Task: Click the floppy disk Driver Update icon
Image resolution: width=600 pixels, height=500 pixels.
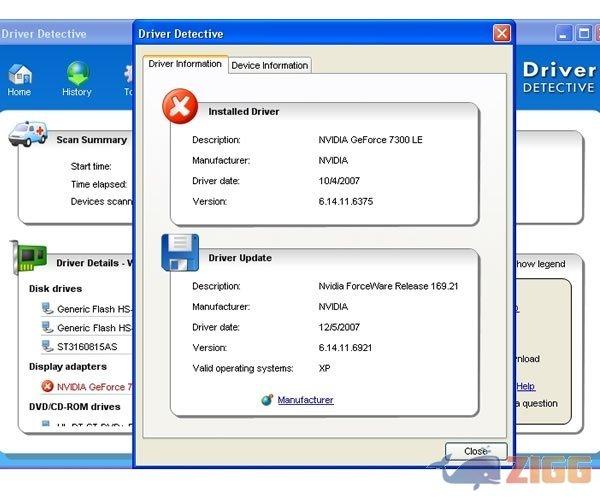Action: point(181,253)
